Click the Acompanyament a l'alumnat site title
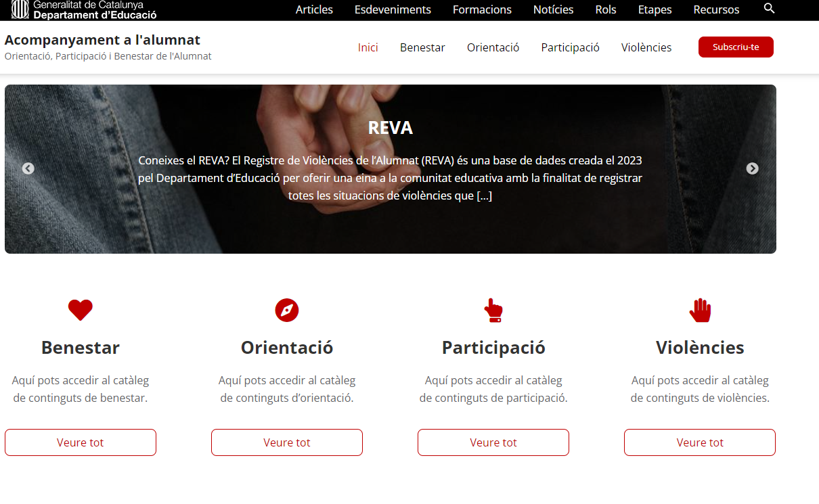 tap(102, 40)
